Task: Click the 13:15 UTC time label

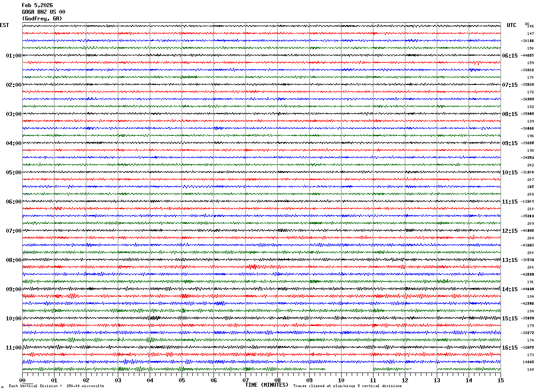Action: click(510, 260)
